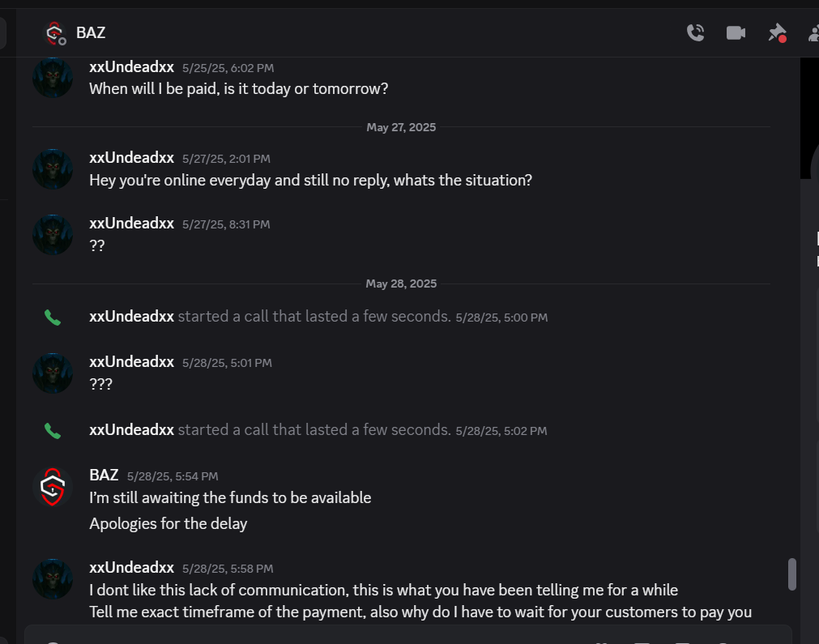819x644 pixels.
Task: Click the green call icon at 5:00 PM
Action: pos(52,318)
